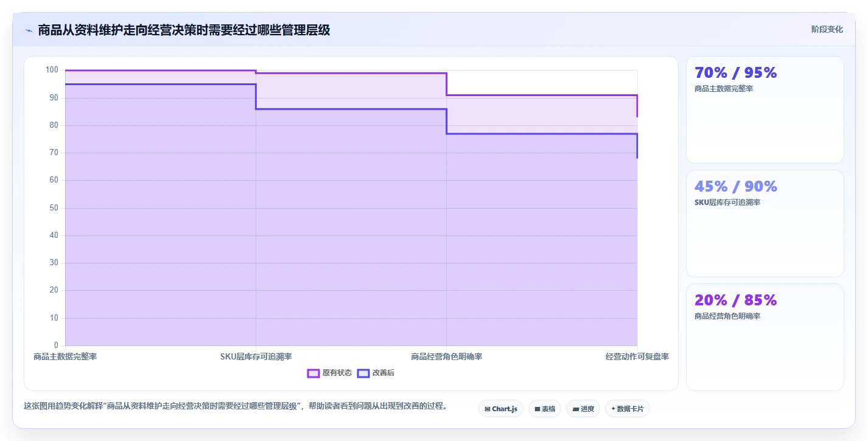
Task: Click the Chart.js tag pill
Action: (500, 409)
